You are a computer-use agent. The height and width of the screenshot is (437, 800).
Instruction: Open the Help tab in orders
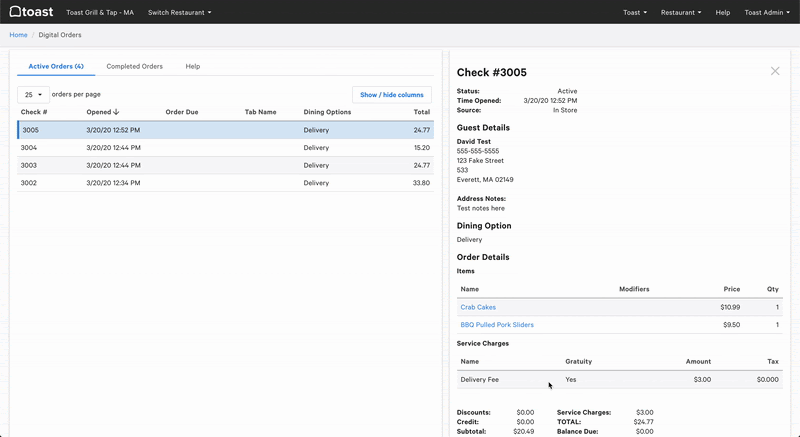(x=193, y=66)
